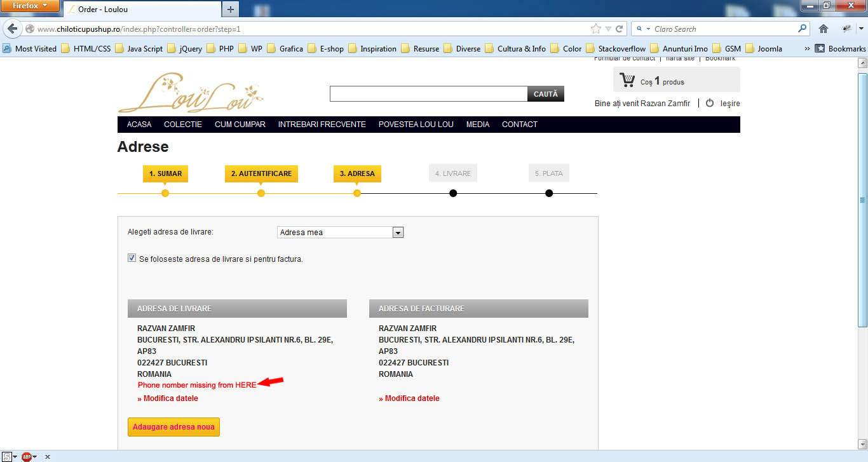Go to step 2. AUTENTIFICARE
The height and width of the screenshot is (462, 868).
pos(261,173)
